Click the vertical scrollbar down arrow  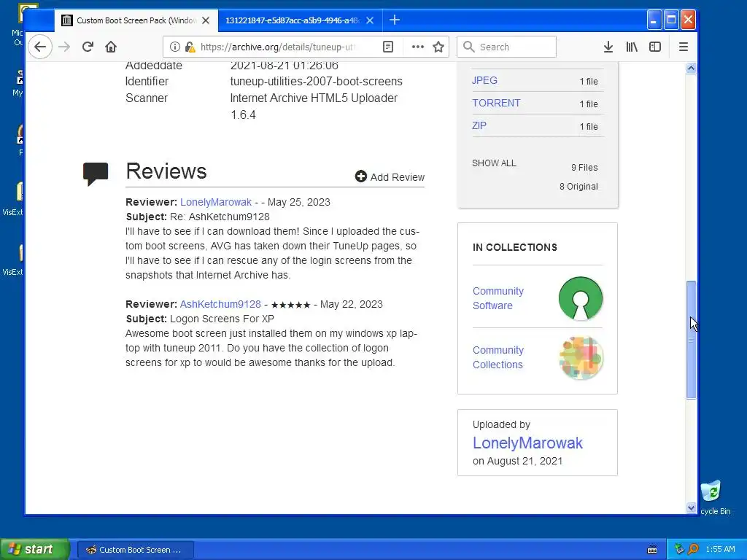point(692,508)
